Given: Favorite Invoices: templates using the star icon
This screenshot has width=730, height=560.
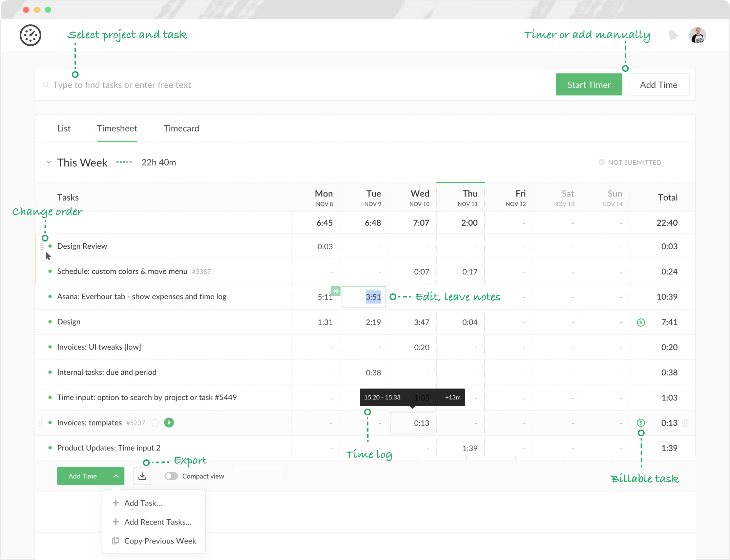Looking at the screenshot, I should 155,422.
